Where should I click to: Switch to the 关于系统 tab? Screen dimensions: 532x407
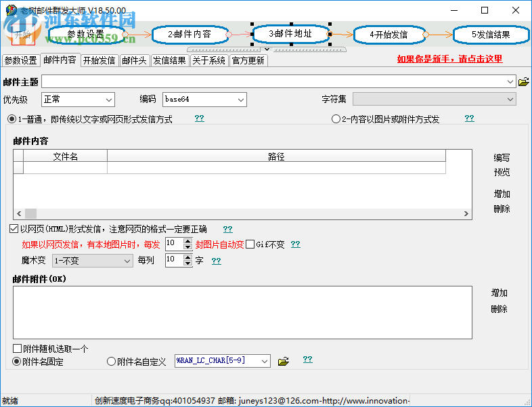pos(209,60)
